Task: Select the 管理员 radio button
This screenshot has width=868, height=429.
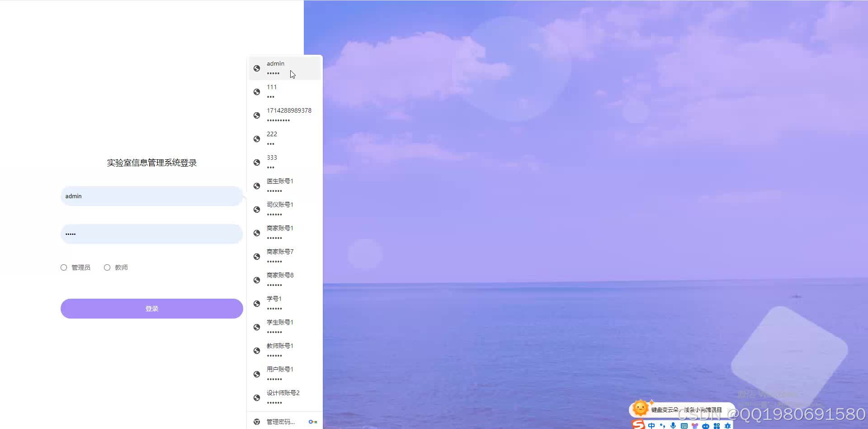Action: pos(64,267)
